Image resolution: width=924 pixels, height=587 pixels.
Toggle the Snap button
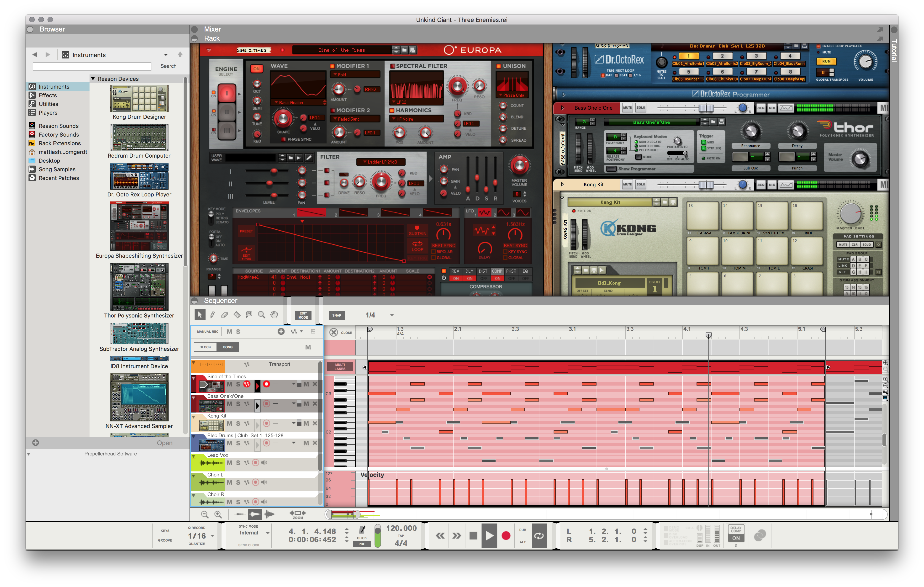coord(337,315)
